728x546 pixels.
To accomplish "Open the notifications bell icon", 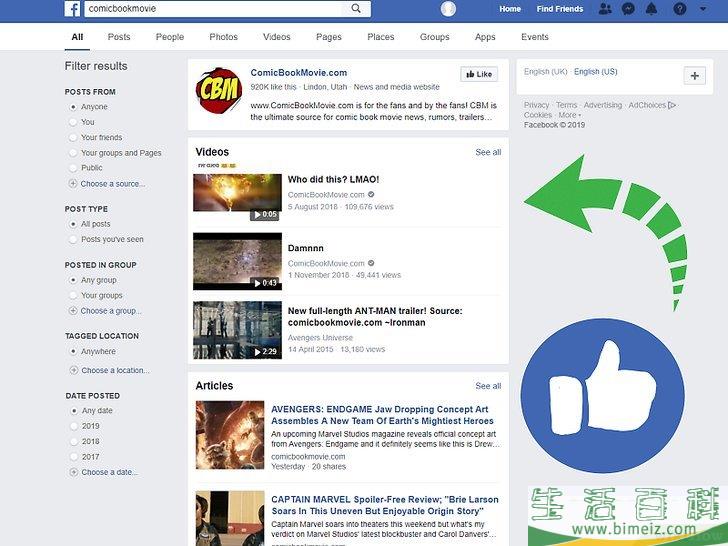I will tap(651, 9).
